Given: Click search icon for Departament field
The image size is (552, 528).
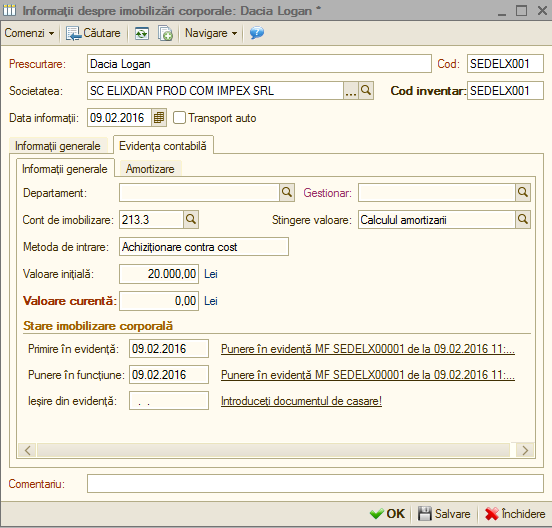Looking at the screenshot, I should [287, 193].
